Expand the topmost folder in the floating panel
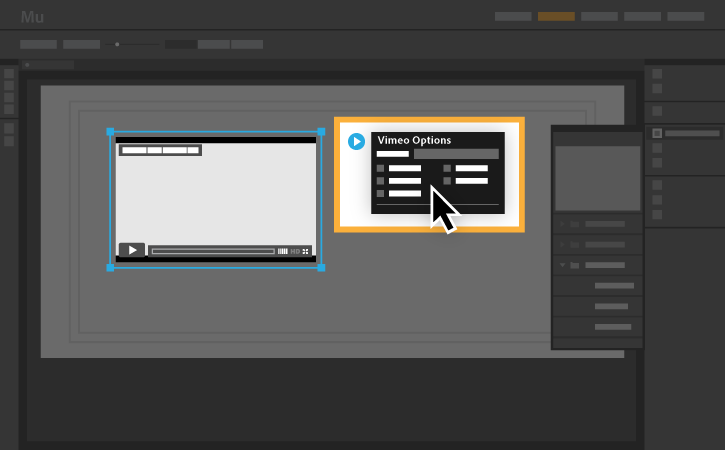The height and width of the screenshot is (450, 725). click(x=563, y=224)
